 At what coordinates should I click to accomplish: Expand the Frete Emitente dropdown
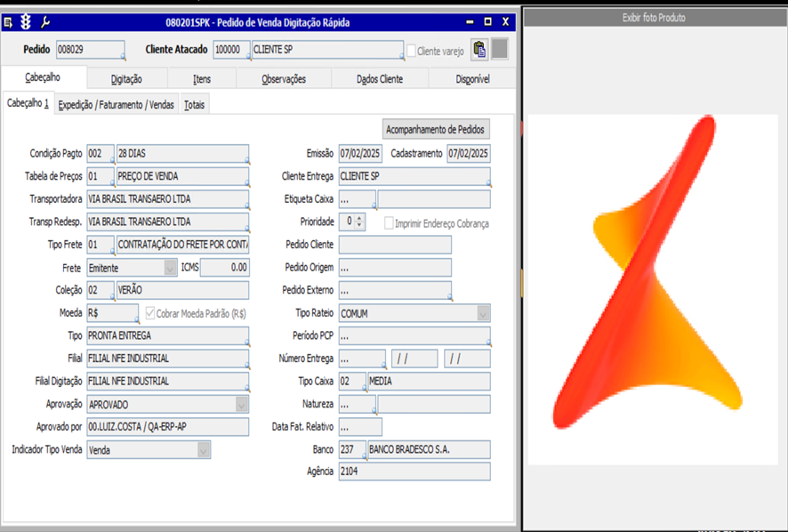pos(171,268)
